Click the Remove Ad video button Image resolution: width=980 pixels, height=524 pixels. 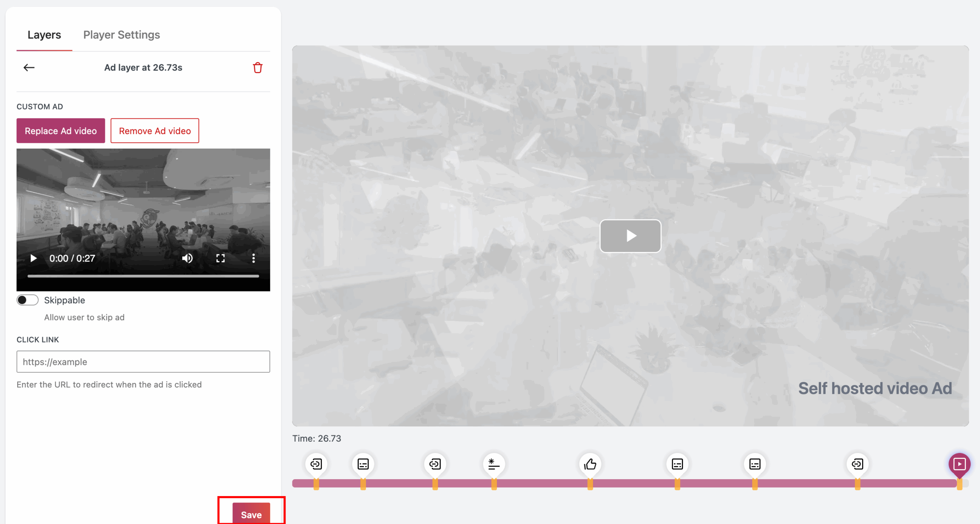(155, 131)
